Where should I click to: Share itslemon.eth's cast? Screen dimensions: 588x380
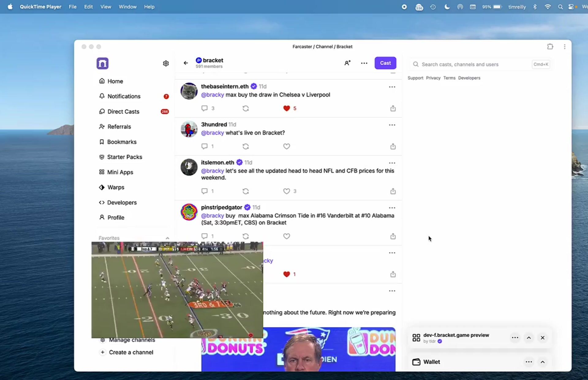click(393, 191)
